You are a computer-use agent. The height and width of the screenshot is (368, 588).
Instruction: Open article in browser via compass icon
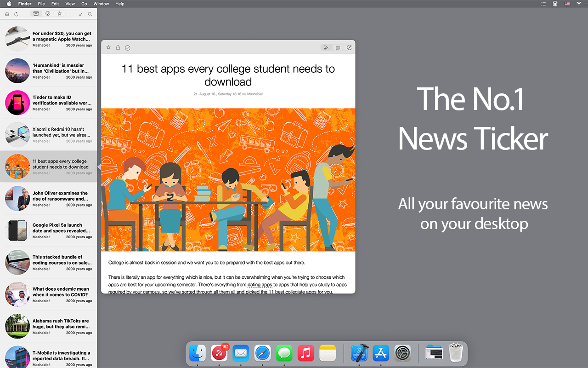pyautogui.click(x=349, y=47)
